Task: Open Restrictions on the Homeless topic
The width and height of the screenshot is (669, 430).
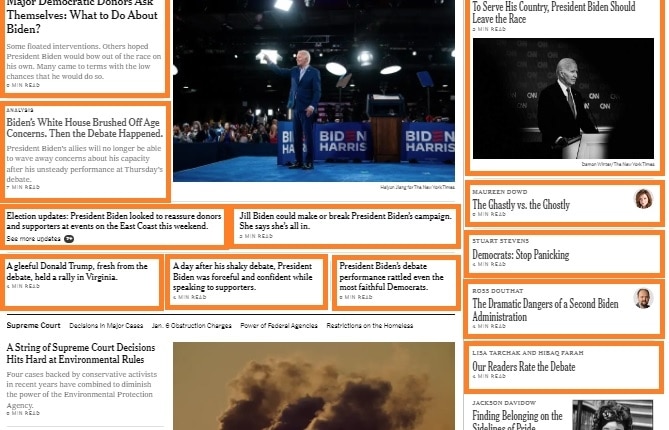Action: (369, 326)
